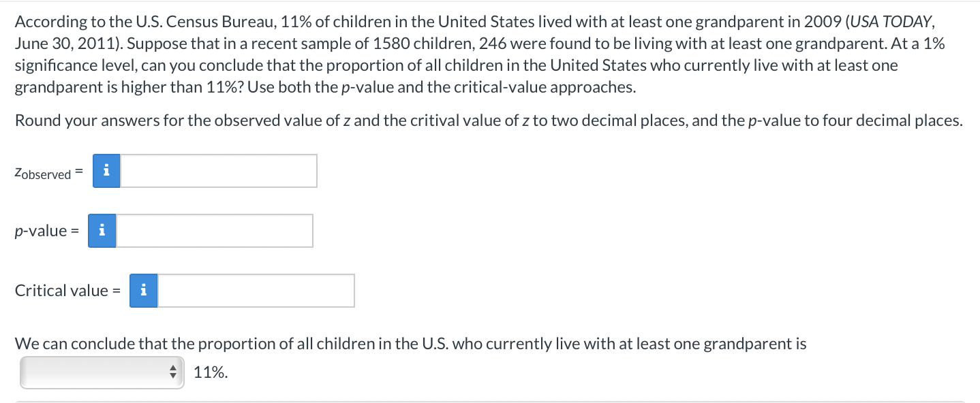View information for the p-value entry

click(x=102, y=230)
